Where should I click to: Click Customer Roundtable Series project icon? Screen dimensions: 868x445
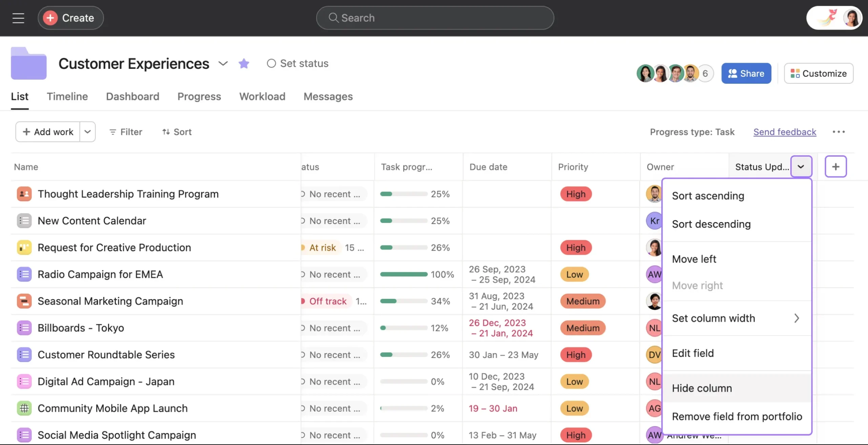pyautogui.click(x=24, y=355)
